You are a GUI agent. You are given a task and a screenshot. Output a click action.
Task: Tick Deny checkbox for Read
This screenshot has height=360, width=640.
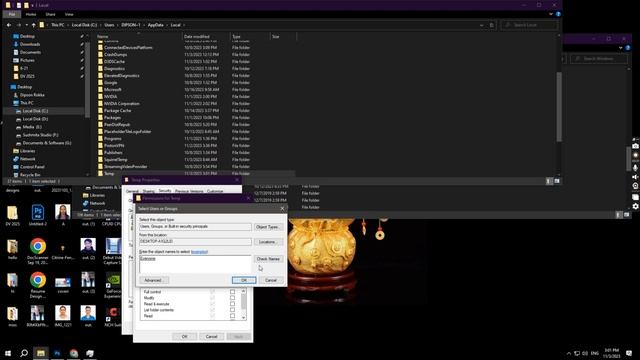[x=232, y=316]
